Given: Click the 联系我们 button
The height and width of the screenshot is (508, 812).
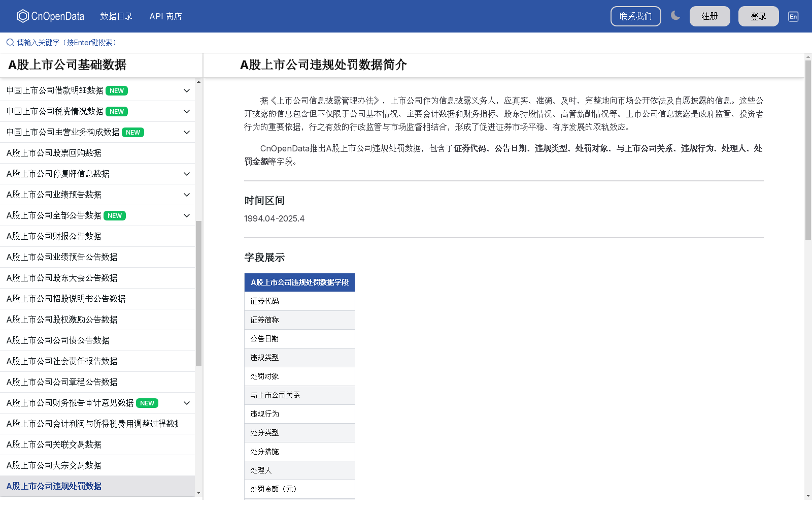Looking at the screenshot, I should (x=636, y=16).
